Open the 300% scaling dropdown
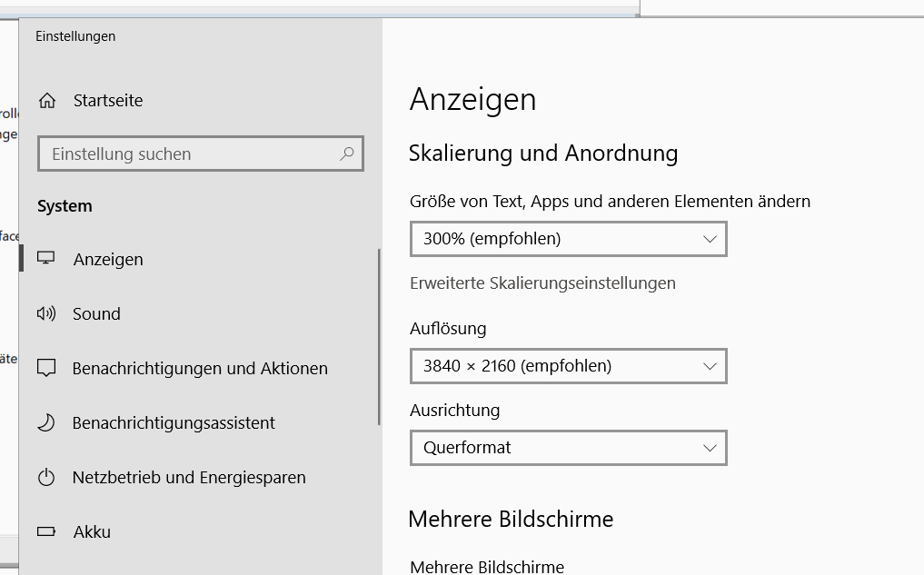Screen dimensions: 924x575 568,239
